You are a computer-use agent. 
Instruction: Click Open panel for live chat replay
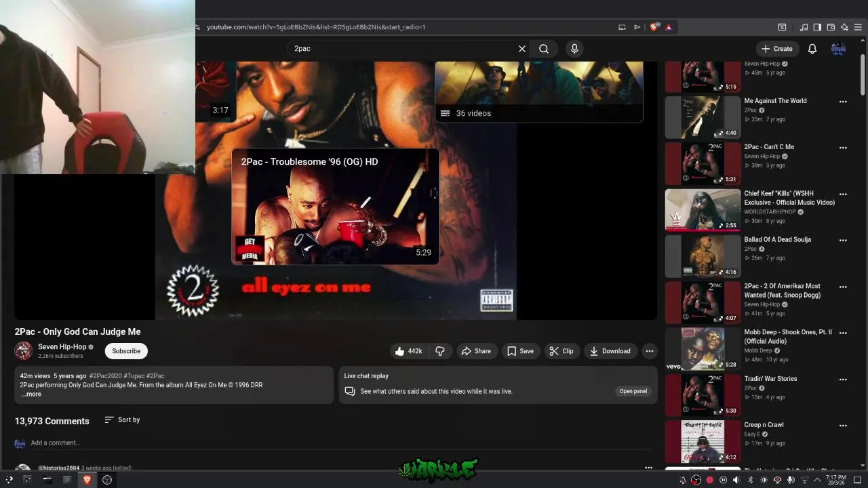pyautogui.click(x=633, y=391)
